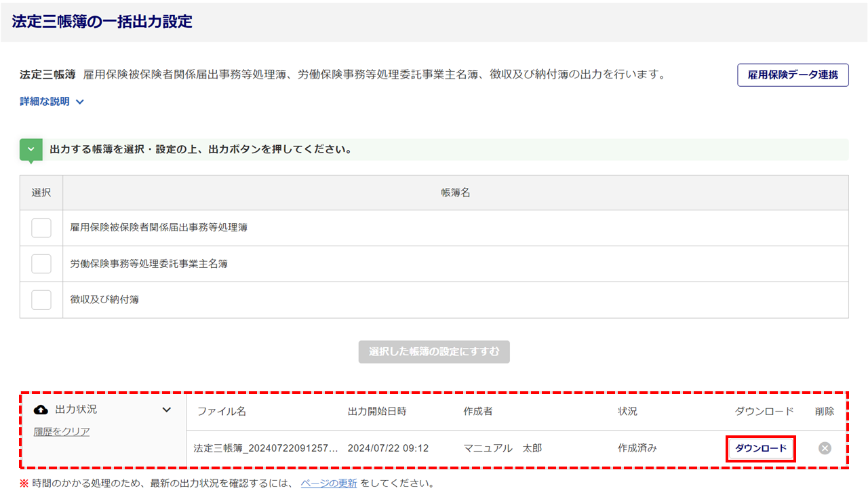The height and width of the screenshot is (493, 868).
Task: Click 選択した帳簿の設定にすすむ button
Action: pyautogui.click(x=434, y=352)
